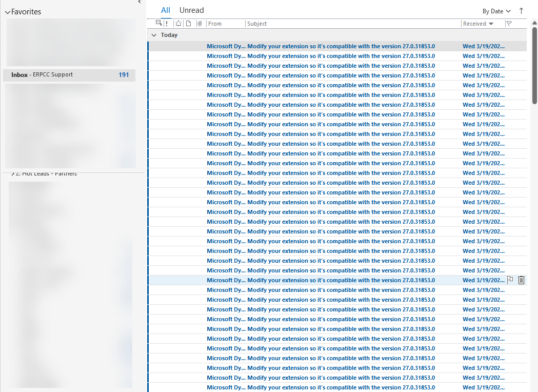Sort messages by the Received column
This screenshot has width=538, height=392.
coord(478,24)
